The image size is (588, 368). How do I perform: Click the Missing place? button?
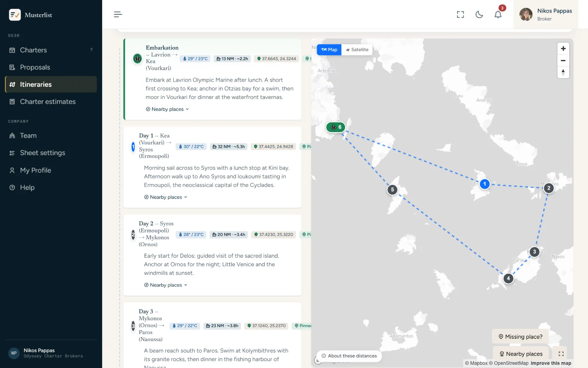pos(520,337)
